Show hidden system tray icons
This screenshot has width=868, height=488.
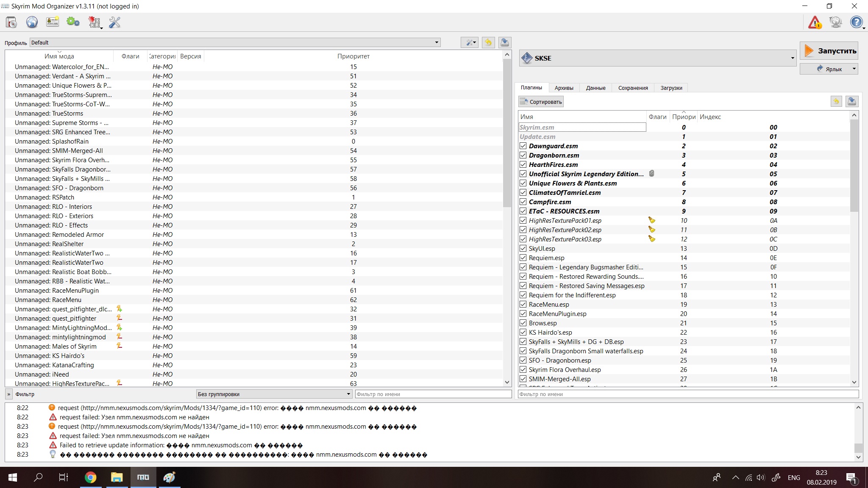pos(736,478)
